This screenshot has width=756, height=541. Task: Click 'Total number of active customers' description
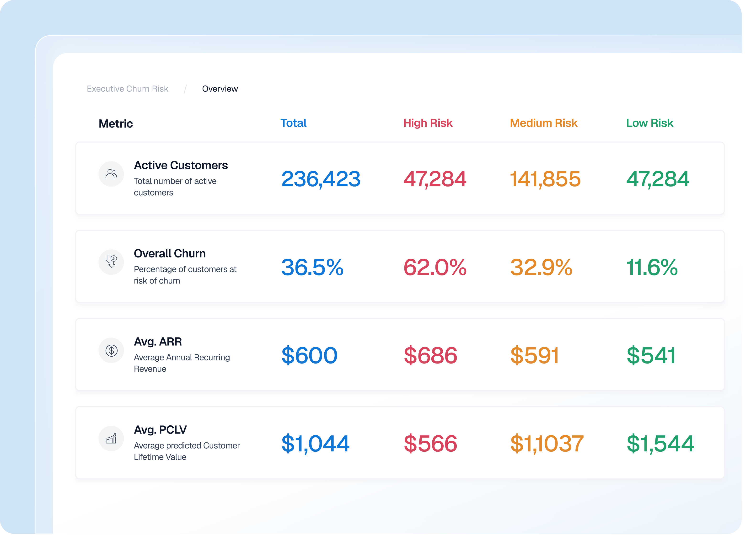click(x=175, y=187)
